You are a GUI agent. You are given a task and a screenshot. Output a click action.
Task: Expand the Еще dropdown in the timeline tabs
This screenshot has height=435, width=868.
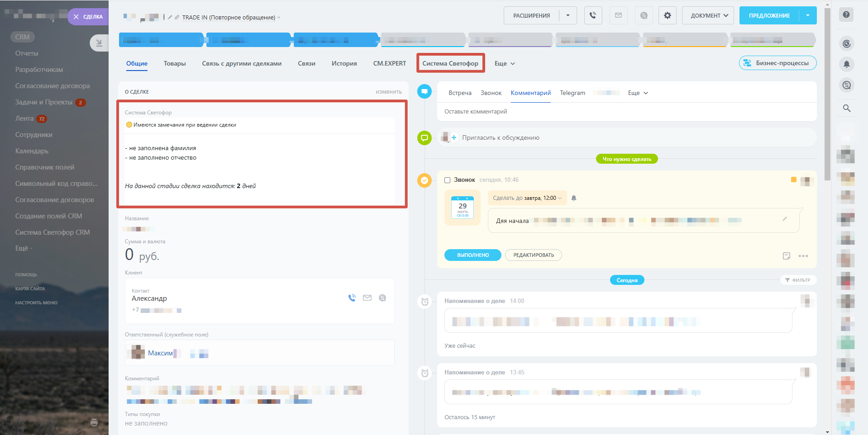point(638,93)
